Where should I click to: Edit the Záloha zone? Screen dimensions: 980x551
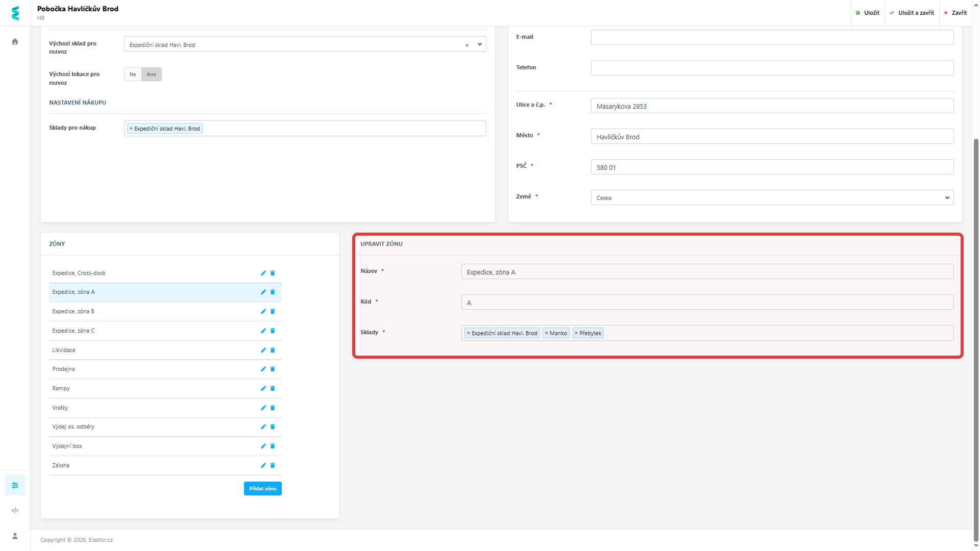tap(263, 465)
